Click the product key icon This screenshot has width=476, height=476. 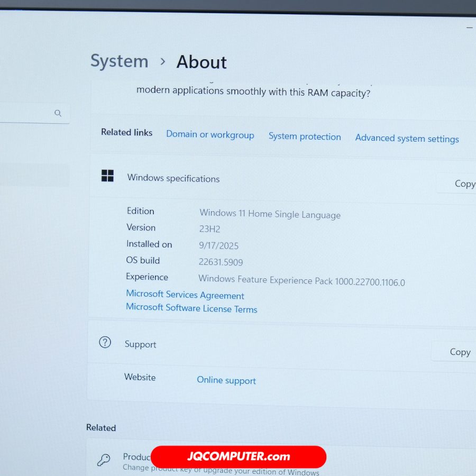coord(104,460)
